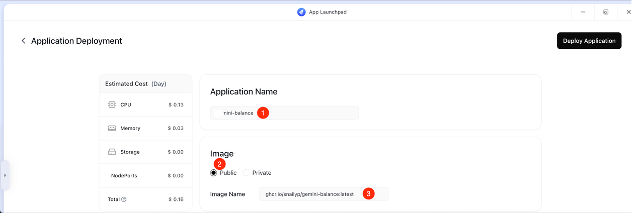Click the back arrow beside Application Deployment
The height and width of the screenshot is (213, 644).
pyautogui.click(x=23, y=41)
